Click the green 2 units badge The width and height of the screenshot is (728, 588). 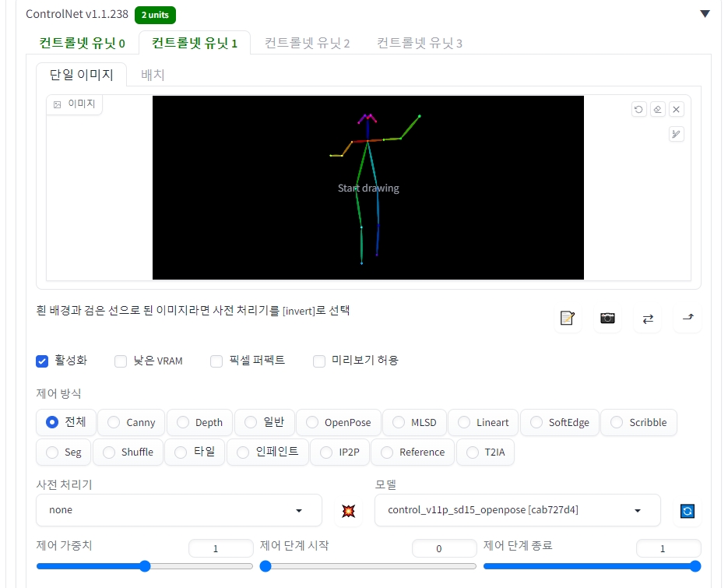click(x=155, y=15)
